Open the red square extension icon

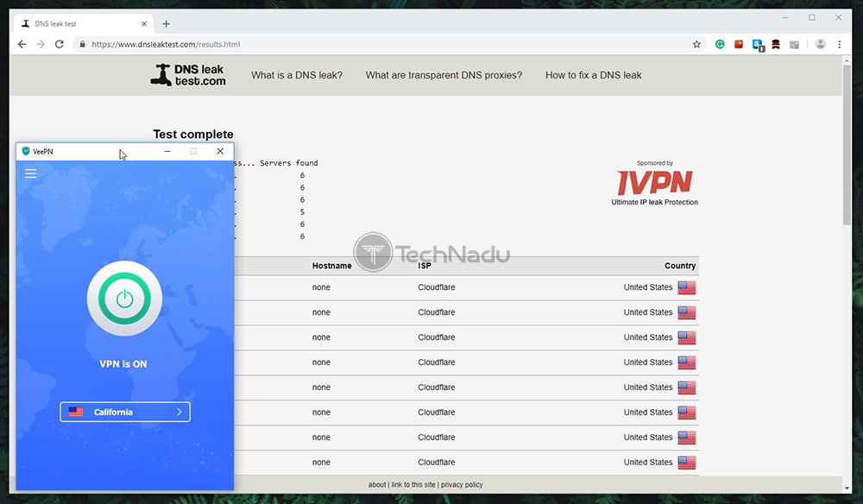pos(739,45)
